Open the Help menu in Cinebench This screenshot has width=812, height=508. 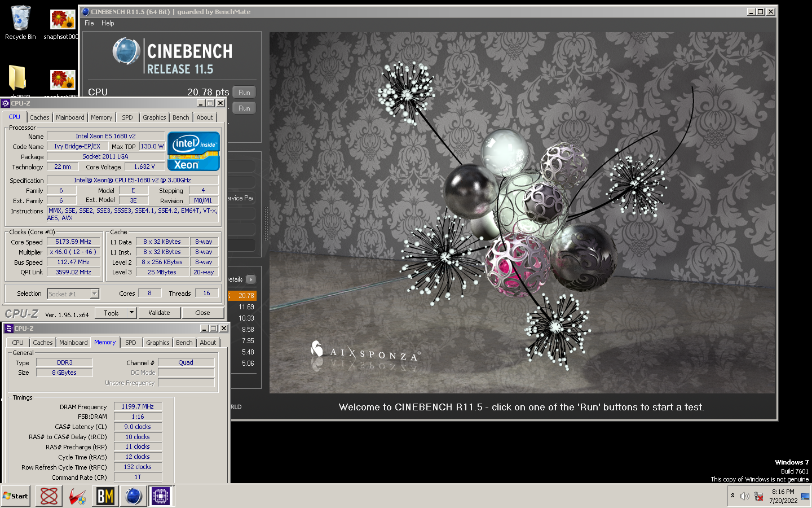coord(108,23)
